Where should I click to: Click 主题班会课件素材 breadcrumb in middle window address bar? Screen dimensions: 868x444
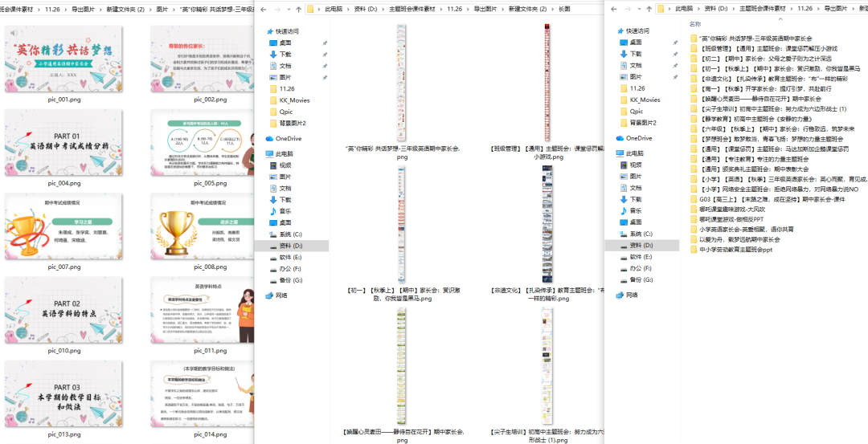[411, 10]
